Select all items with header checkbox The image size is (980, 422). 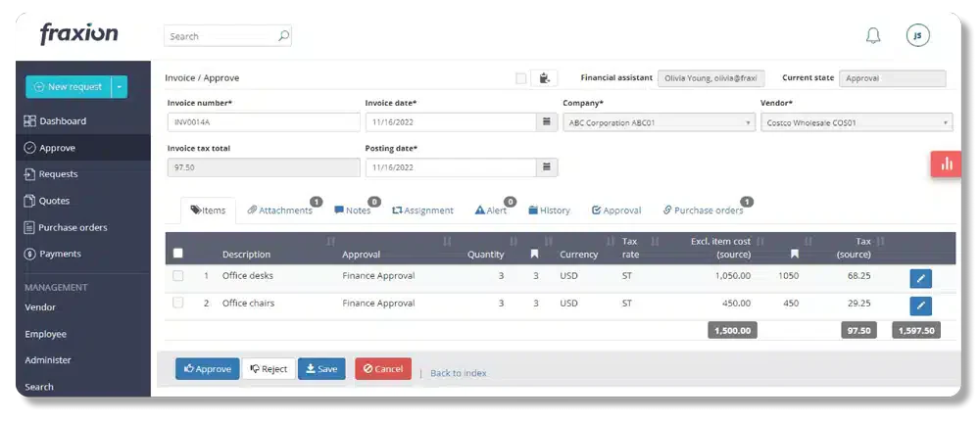click(x=178, y=254)
